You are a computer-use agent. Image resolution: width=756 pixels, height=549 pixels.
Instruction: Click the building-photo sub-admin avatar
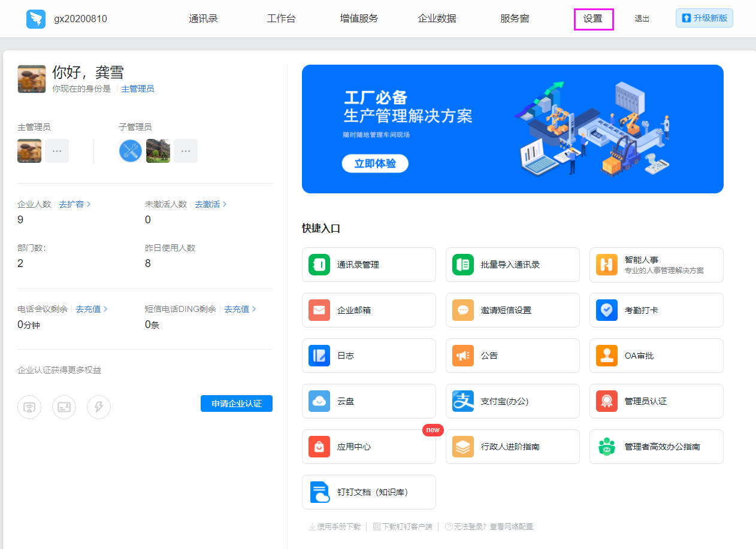coord(158,151)
